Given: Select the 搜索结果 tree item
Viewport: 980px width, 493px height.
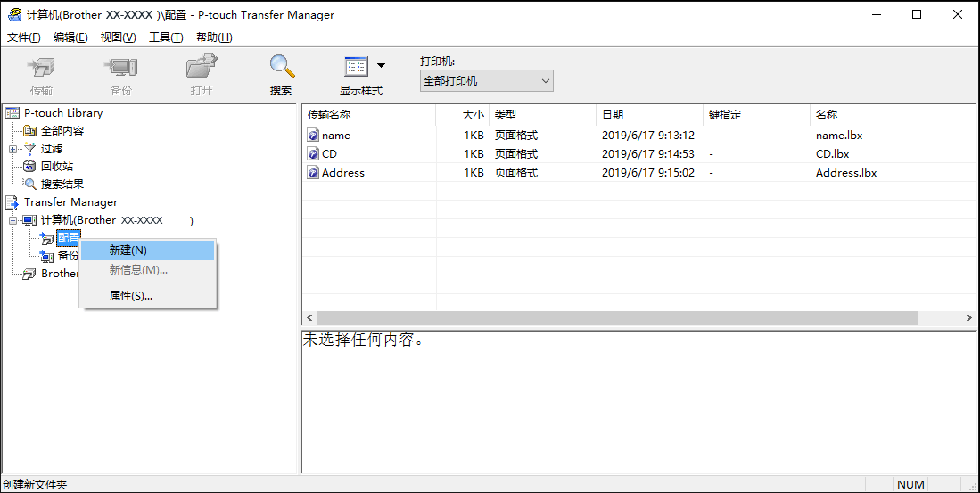Looking at the screenshot, I should [x=62, y=185].
